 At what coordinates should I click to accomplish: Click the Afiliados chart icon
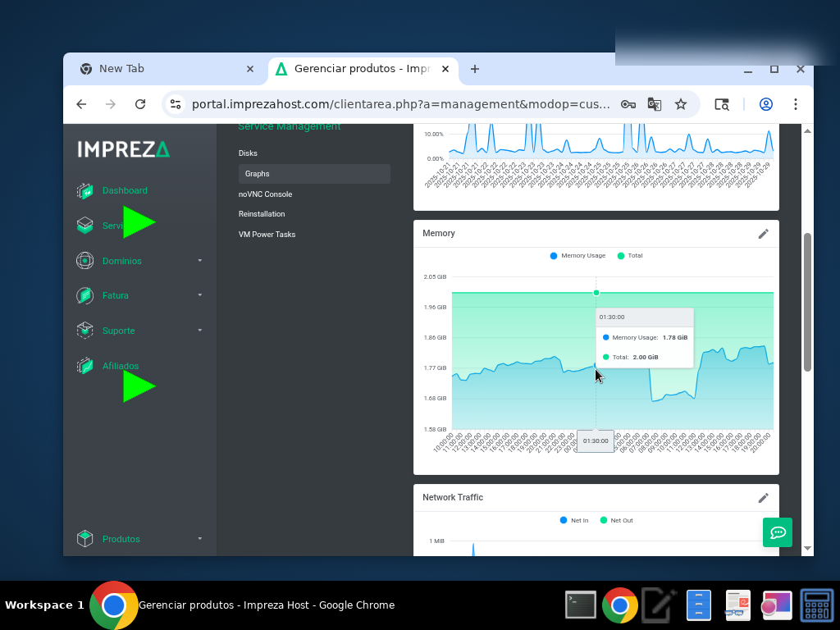click(x=84, y=366)
